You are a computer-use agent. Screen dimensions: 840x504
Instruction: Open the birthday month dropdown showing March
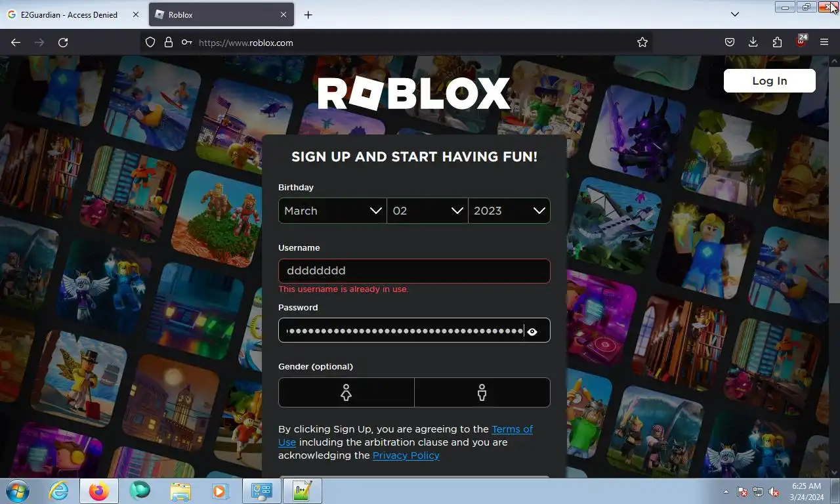(x=333, y=211)
